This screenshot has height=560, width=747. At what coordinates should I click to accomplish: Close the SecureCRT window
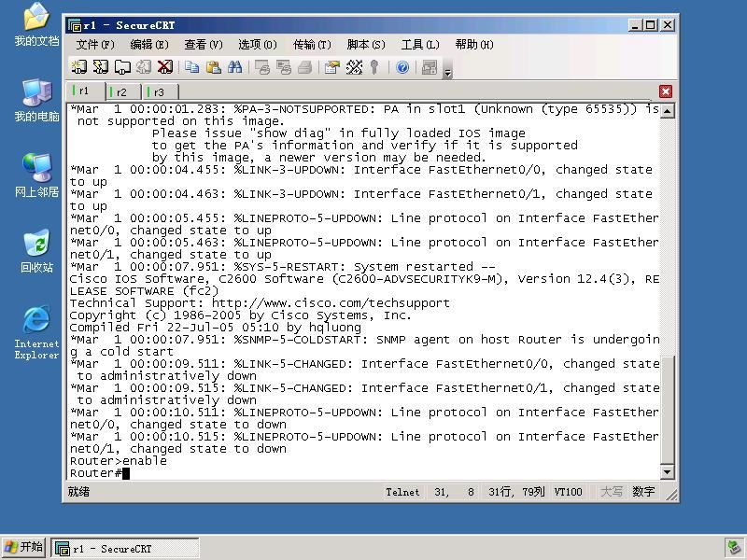point(668,25)
